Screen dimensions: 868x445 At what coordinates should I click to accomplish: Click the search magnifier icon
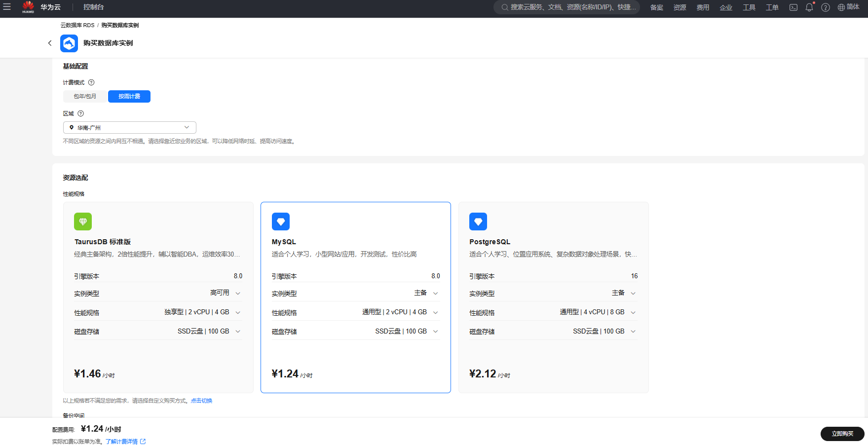pos(505,7)
